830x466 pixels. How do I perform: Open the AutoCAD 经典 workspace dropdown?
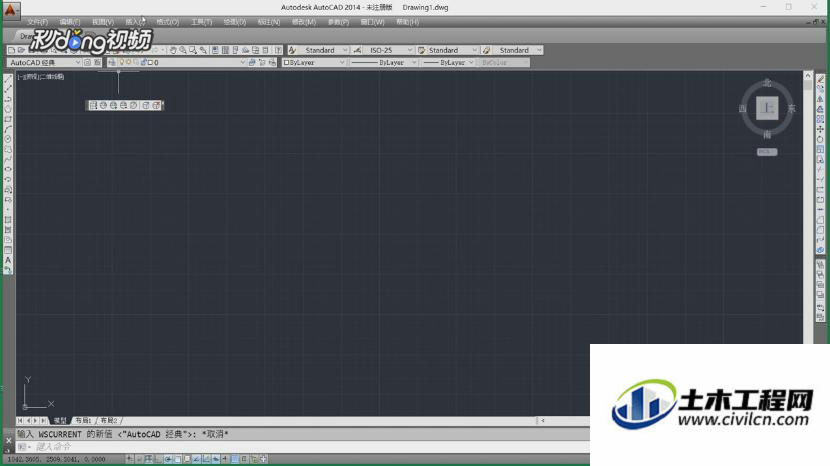pos(44,62)
